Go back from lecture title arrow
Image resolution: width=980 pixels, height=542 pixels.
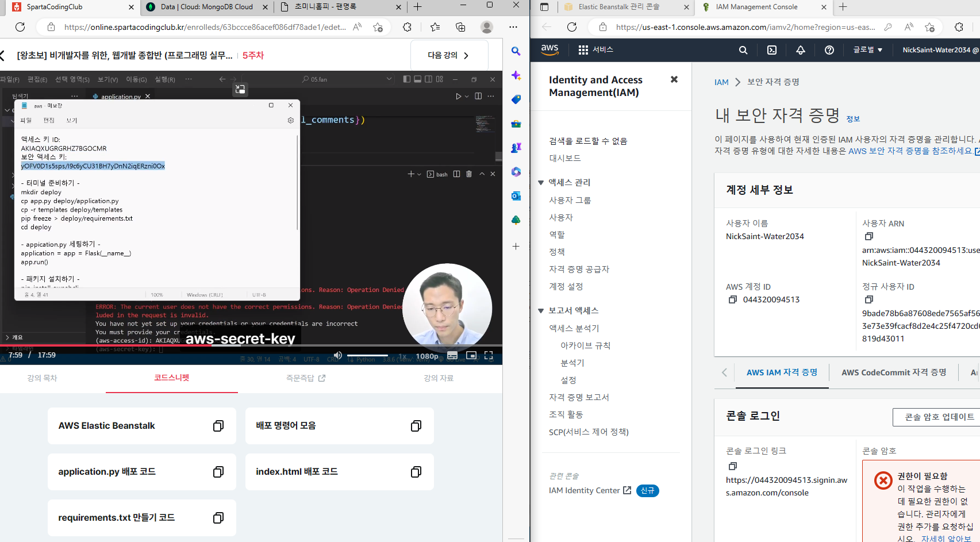(2, 55)
